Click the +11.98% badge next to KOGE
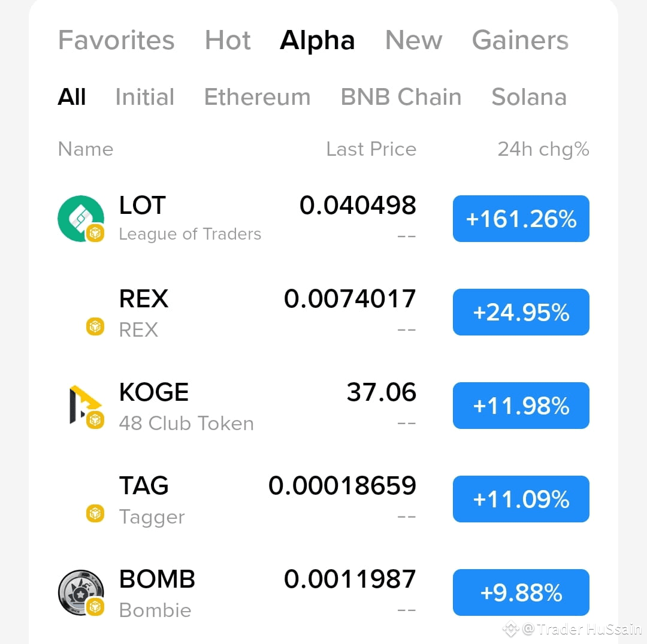This screenshot has width=647, height=644. 520,405
